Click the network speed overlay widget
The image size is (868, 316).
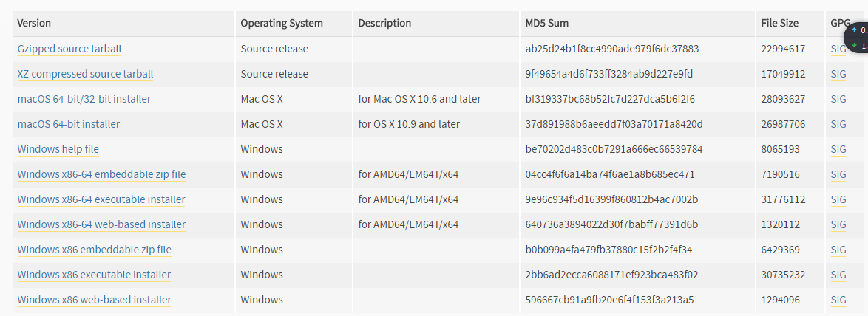858,38
